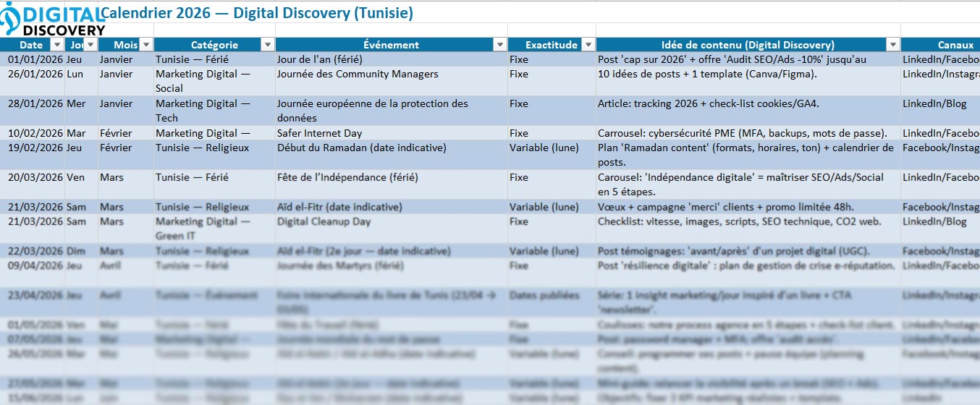This screenshot has height=405, width=980.
Task: Select 'Mars' cell in Fête de l'Indépendance row
Action: 125,184
